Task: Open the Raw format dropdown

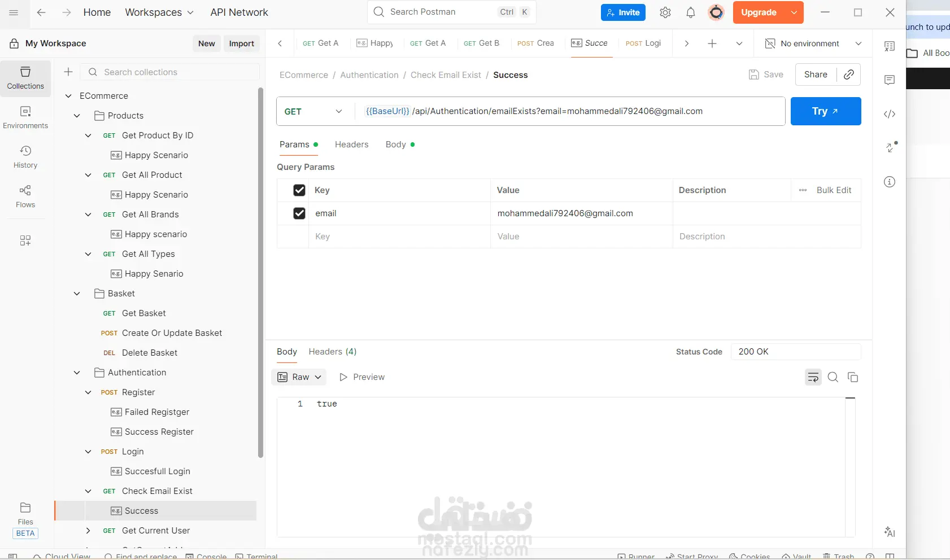Action: tap(299, 377)
